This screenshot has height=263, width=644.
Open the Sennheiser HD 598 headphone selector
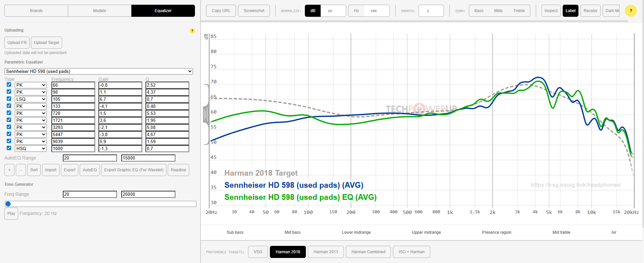[x=98, y=71]
